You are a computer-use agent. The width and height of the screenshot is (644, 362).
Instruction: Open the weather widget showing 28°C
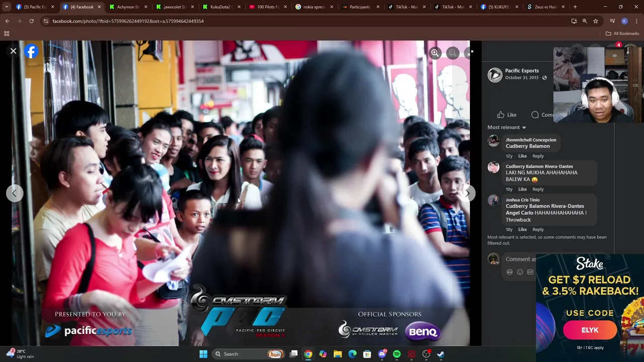pyautogui.click(x=19, y=354)
